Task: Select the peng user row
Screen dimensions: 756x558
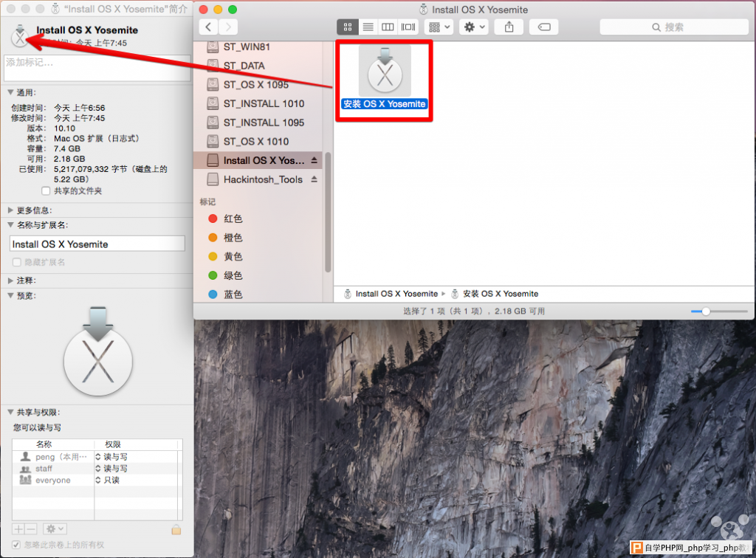Action: point(98,457)
